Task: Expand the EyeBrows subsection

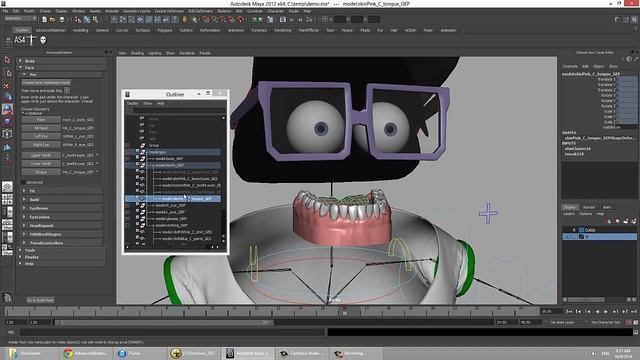Action: [x=24, y=208]
